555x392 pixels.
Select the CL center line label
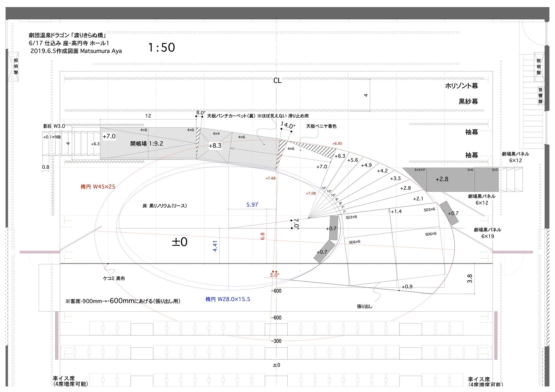[277, 81]
